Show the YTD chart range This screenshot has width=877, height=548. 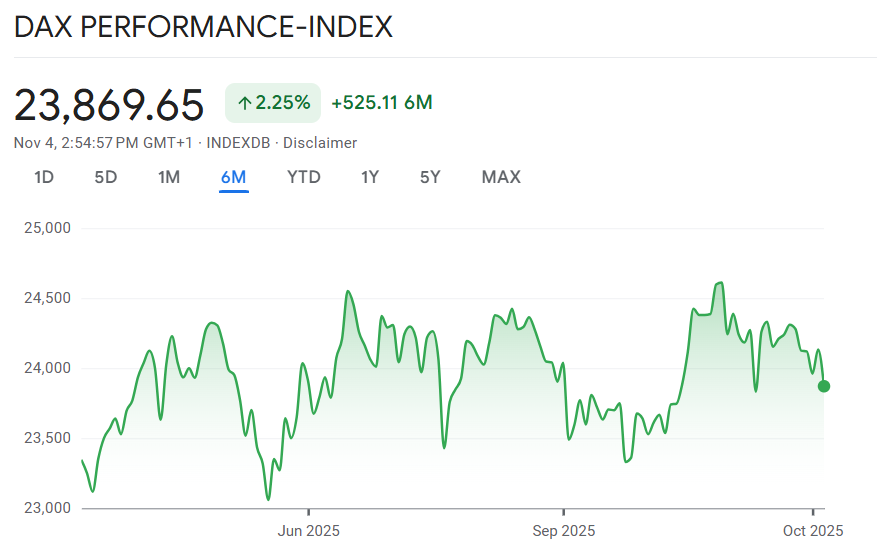coord(303,177)
